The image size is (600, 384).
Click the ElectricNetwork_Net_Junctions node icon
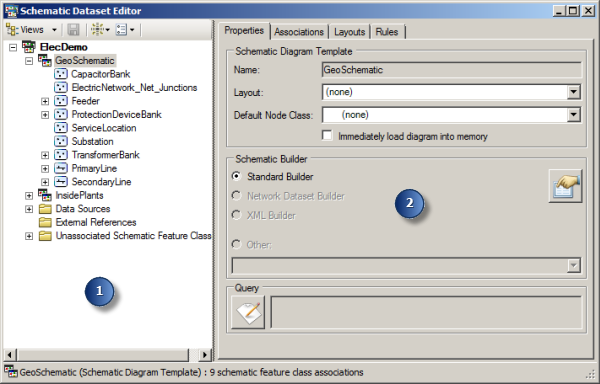click(60, 88)
